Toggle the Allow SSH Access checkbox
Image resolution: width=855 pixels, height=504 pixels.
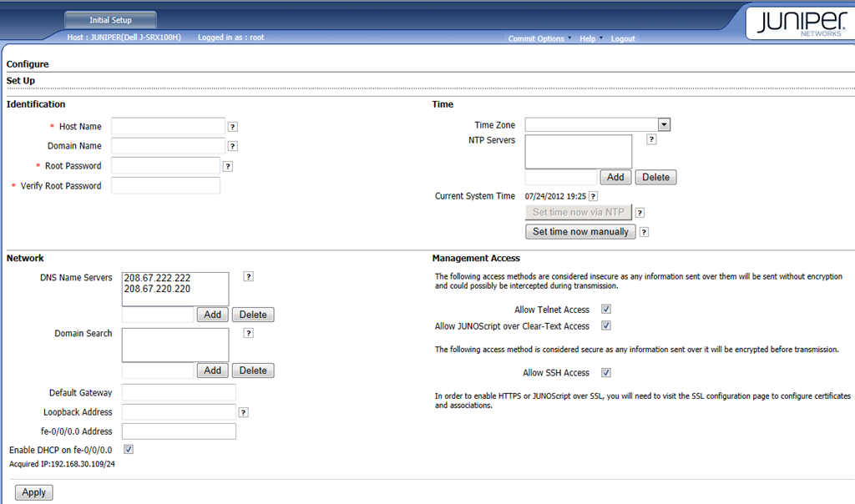click(606, 373)
